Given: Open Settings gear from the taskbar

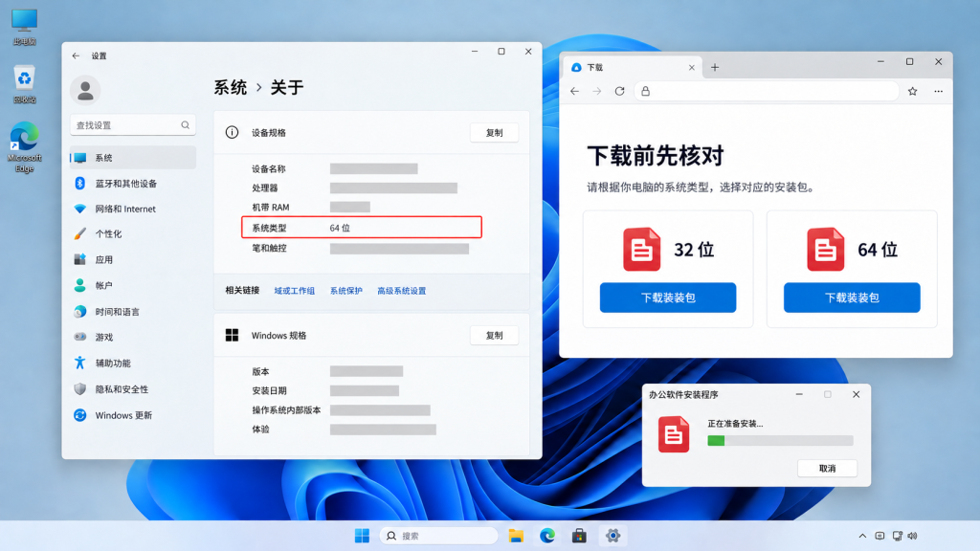Looking at the screenshot, I should point(612,536).
